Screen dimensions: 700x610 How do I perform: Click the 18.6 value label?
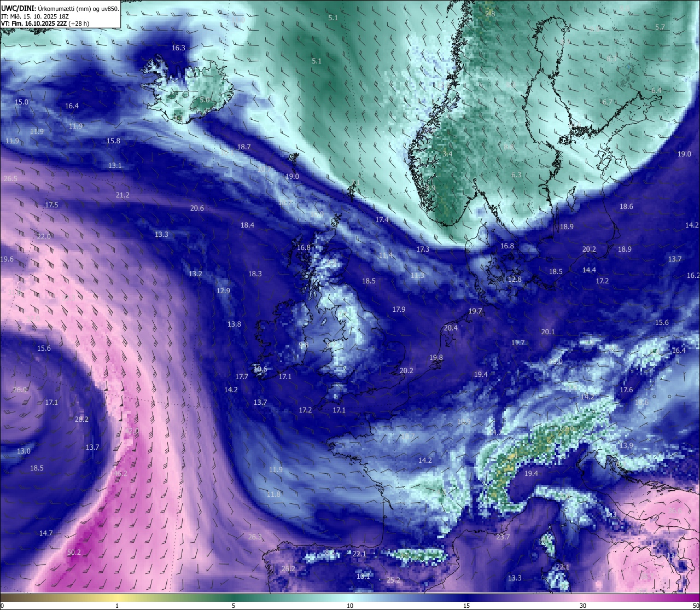(x=626, y=207)
